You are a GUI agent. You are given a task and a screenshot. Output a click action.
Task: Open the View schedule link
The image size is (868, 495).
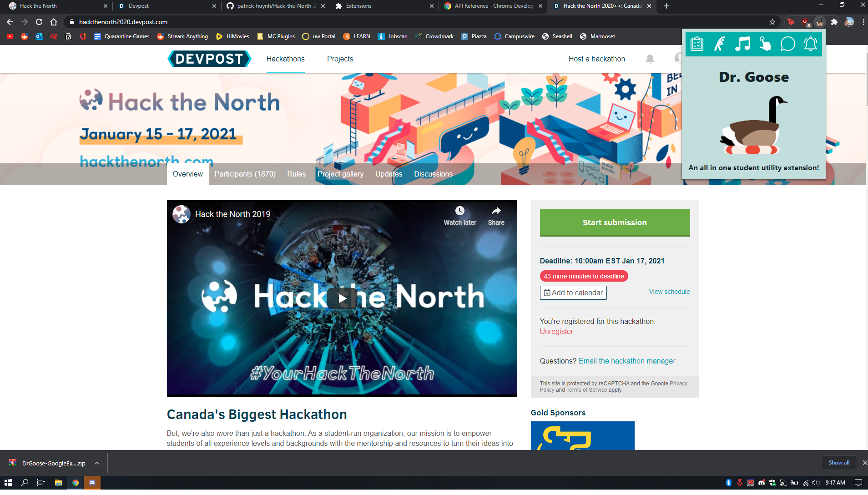(670, 292)
